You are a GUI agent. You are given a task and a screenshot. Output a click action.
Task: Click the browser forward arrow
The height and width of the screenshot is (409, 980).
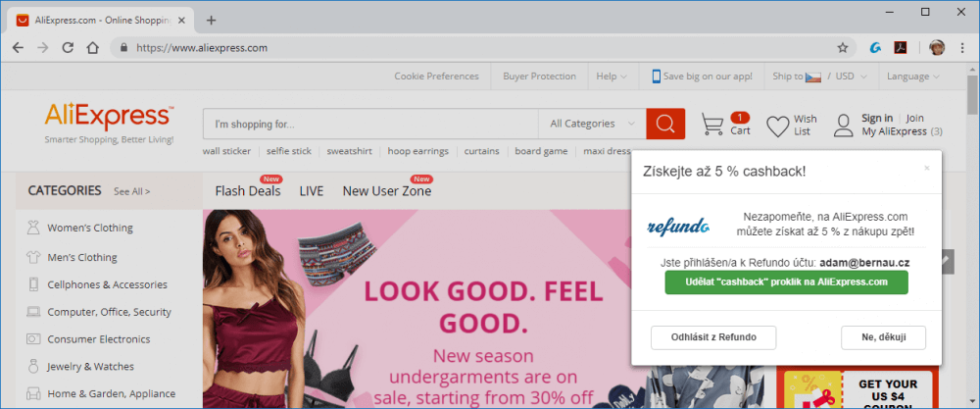42,47
